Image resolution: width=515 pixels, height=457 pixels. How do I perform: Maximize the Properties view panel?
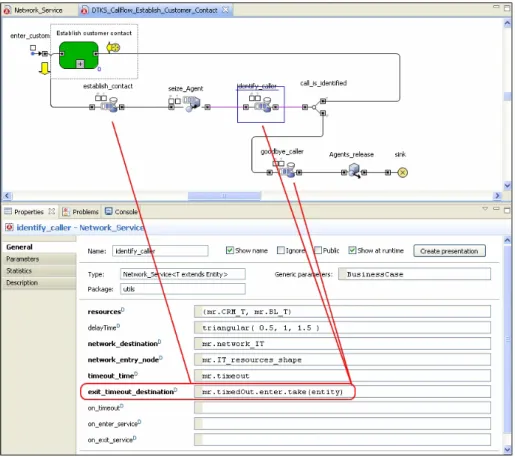tap(507, 210)
